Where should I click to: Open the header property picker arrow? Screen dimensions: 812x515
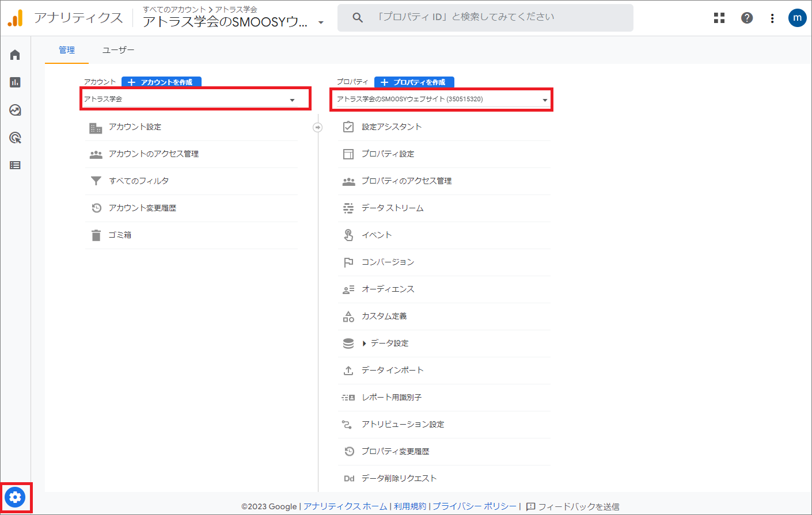click(321, 23)
